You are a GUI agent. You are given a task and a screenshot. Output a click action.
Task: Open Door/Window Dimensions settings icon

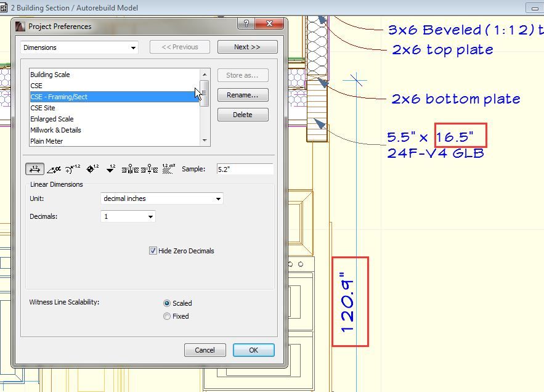[130, 168]
